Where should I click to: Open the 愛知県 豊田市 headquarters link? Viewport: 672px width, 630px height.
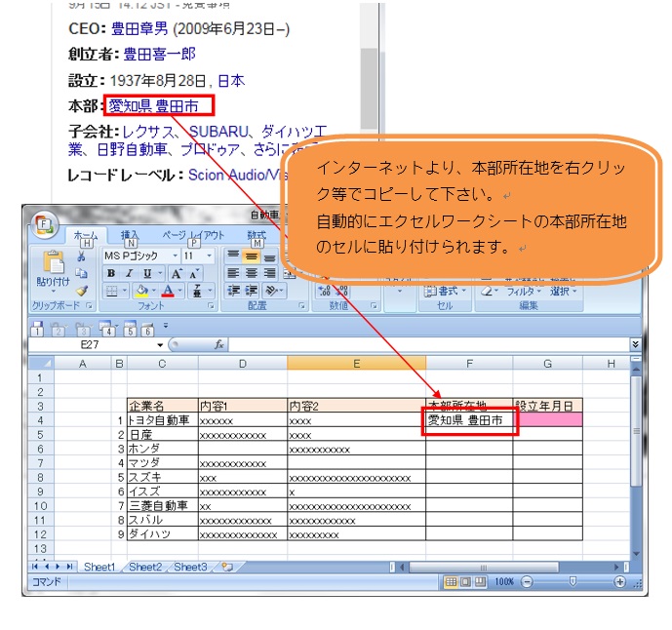[x=153, y=106]
